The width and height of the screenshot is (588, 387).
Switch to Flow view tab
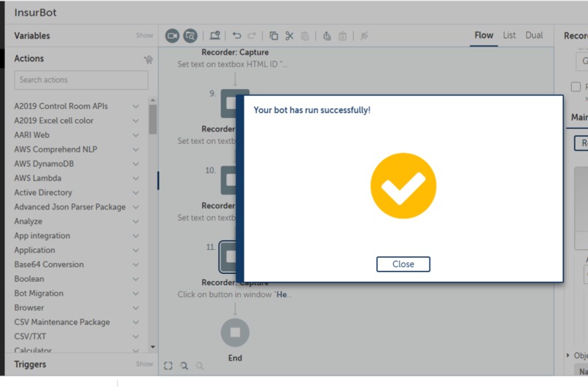click(x=484, y=35)
